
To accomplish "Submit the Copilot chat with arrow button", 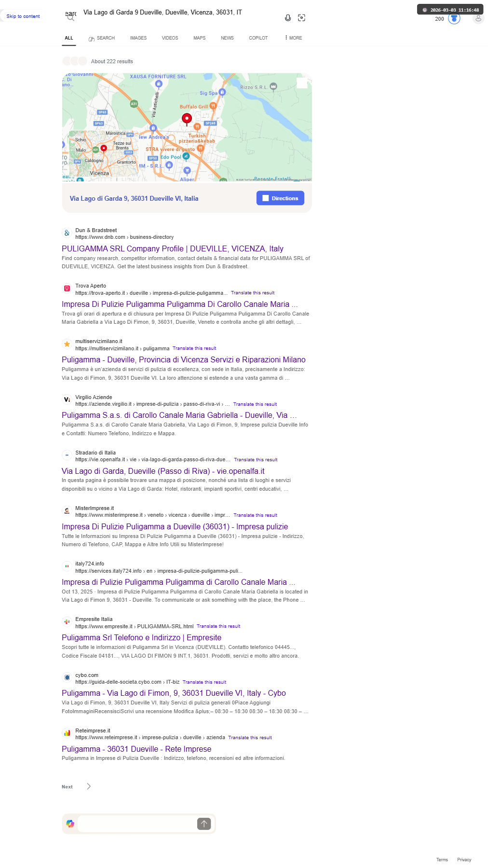I will click(204, 824).
